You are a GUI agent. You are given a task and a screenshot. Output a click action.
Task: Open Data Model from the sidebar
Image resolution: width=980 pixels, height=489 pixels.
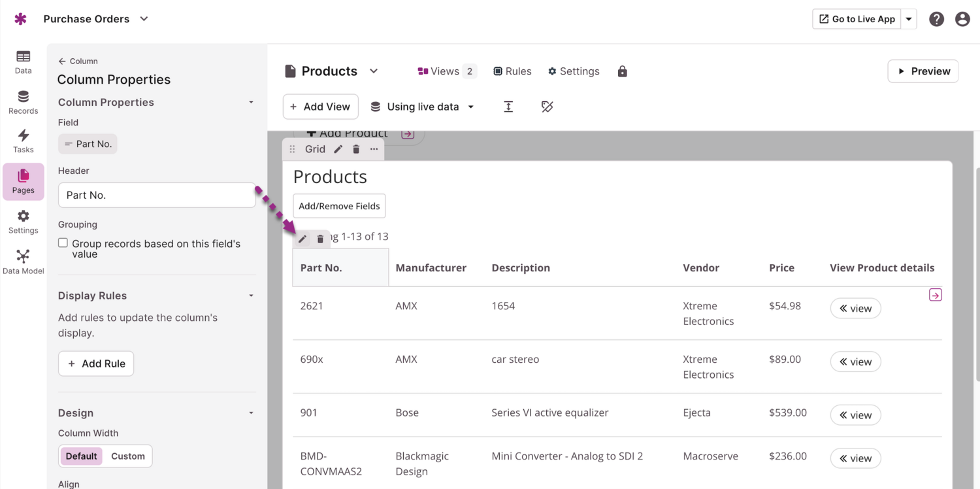(x=23, y=261)
